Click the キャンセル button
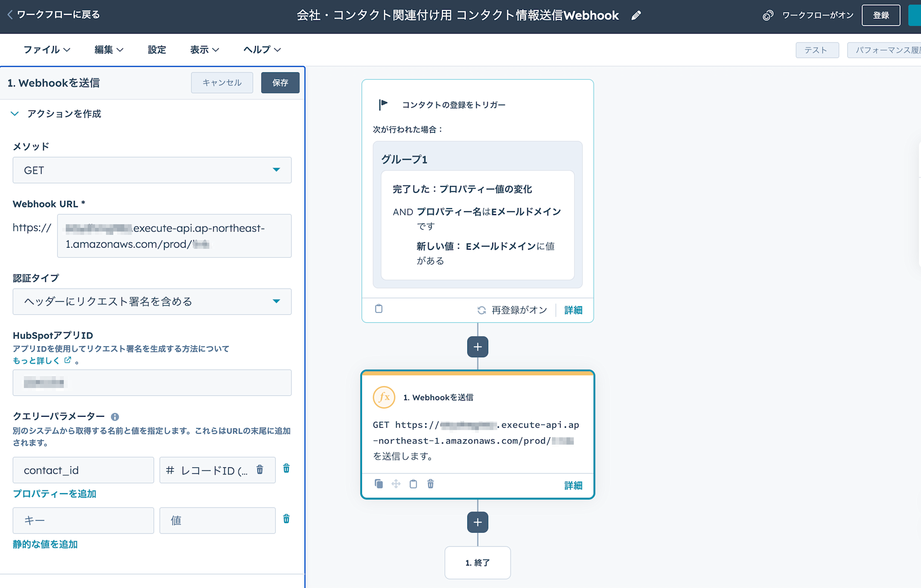Image resolution: width=921 pixels, height=588 pixels. 222,83
